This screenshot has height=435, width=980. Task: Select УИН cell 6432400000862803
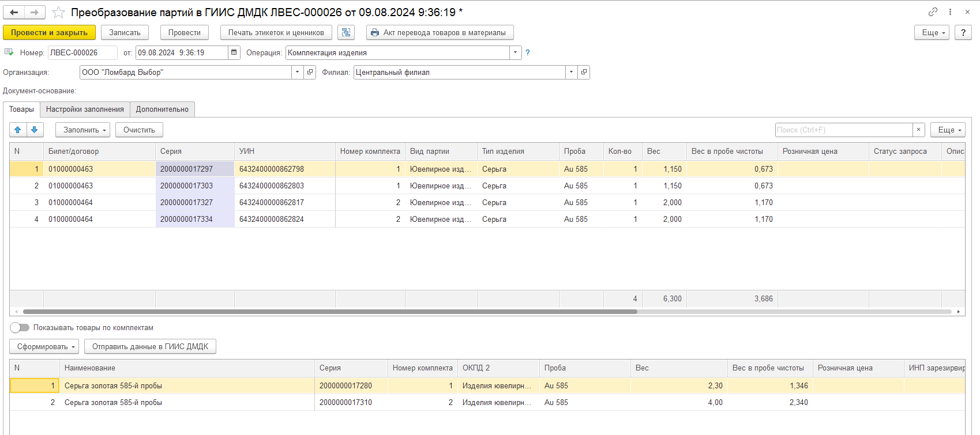[285, 186]
